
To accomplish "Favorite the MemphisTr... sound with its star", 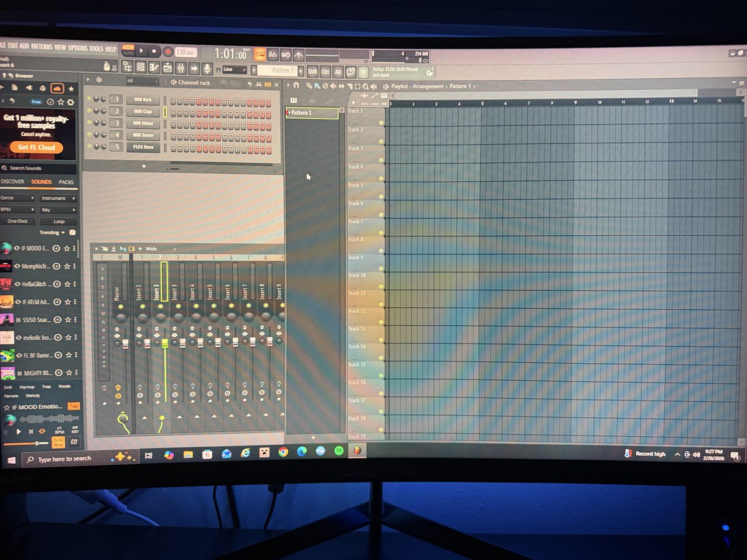I will (x=67, y=266).
